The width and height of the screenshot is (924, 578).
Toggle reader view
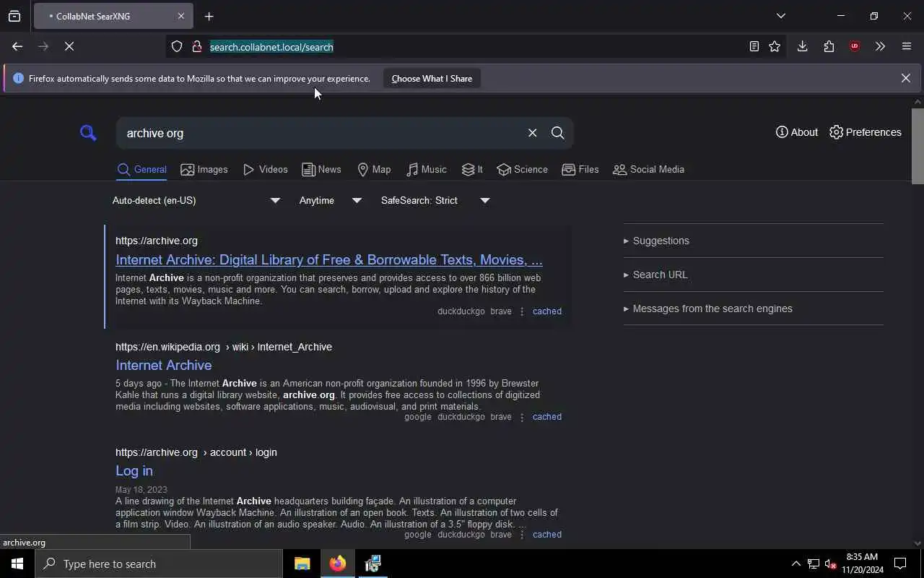pyautogui.click(x=754, y=47)
